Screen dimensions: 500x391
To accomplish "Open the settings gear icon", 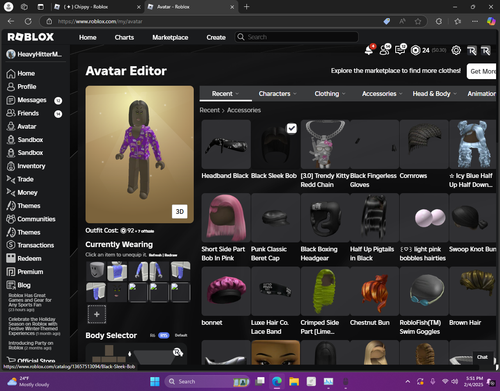I will [456, 50].
